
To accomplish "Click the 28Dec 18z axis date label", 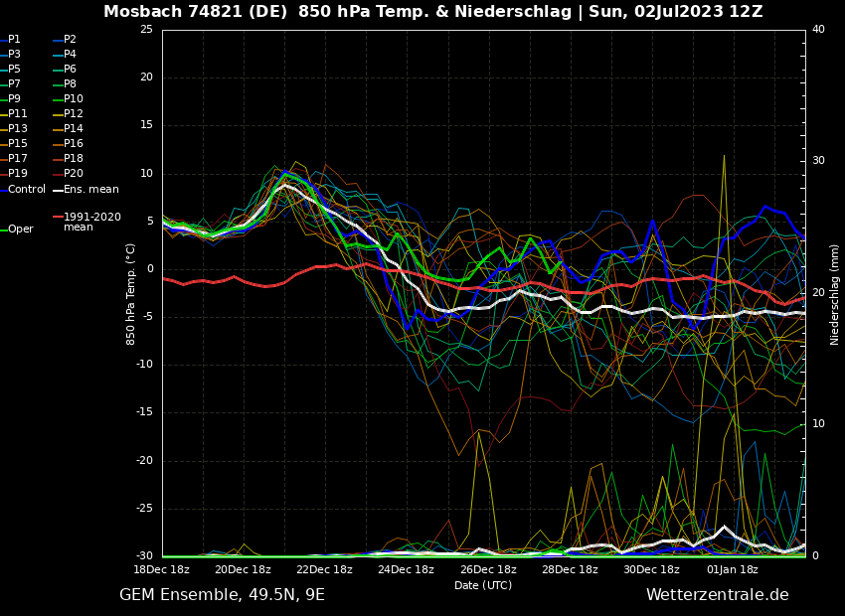I will tap(570, 570).
